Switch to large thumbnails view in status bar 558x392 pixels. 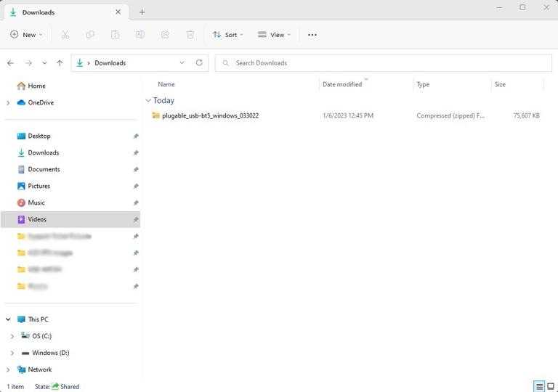[550, 386]
